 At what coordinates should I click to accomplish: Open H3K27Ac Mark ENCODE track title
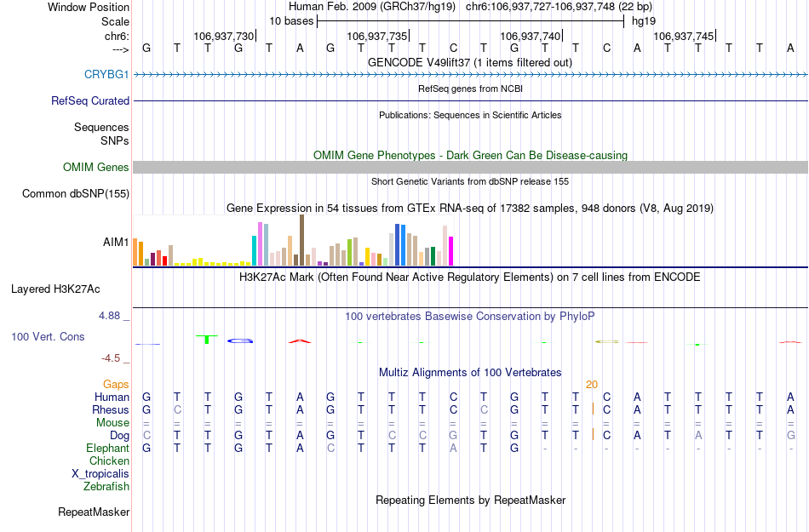pos(470,277)
